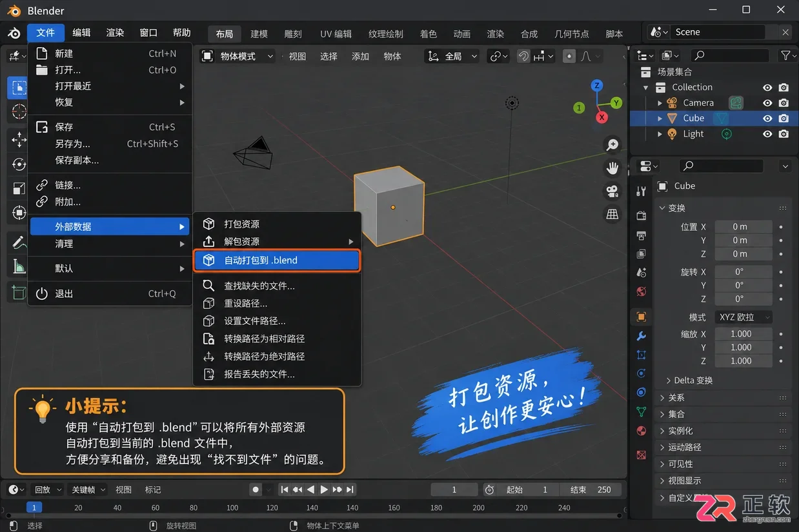
Task: Expand the '清理' submenu
Action: (x=110, y=244)
